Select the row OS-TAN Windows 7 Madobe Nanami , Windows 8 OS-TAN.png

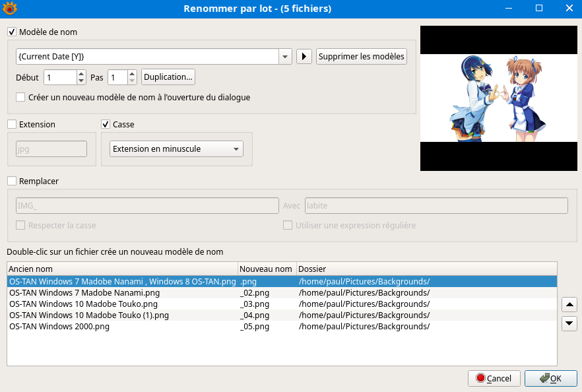tap(282, 281)
